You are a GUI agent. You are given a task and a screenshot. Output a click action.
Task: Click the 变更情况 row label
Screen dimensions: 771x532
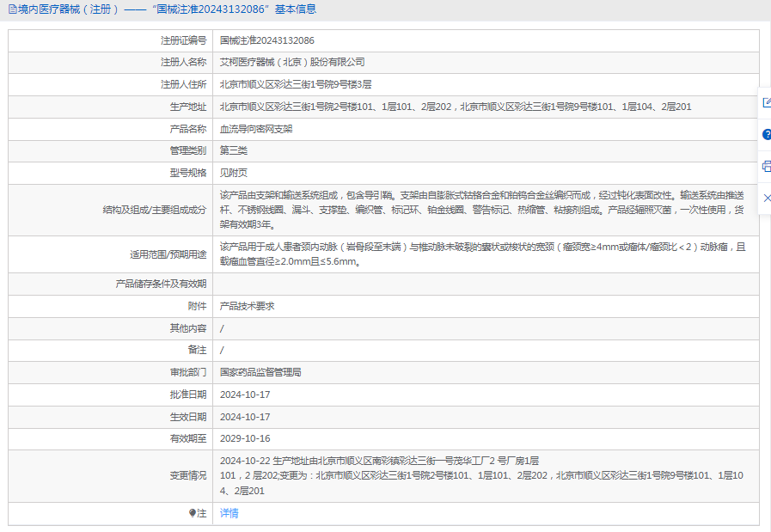(188, 476)
